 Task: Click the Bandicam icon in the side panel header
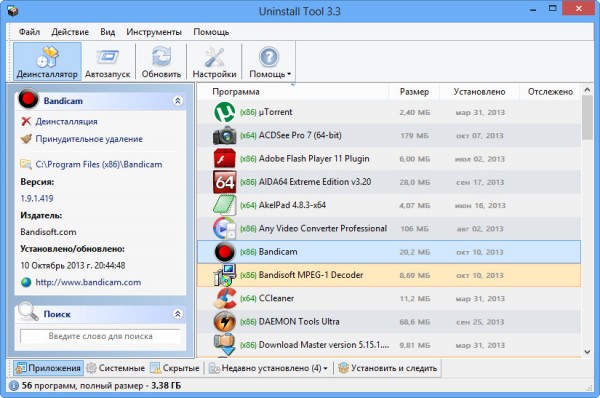pos(28,99)
